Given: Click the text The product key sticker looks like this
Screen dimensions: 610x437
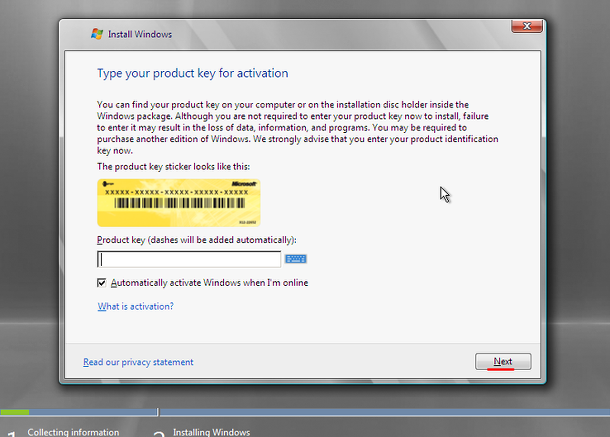Looking at the screenshot, I should 174,167.
